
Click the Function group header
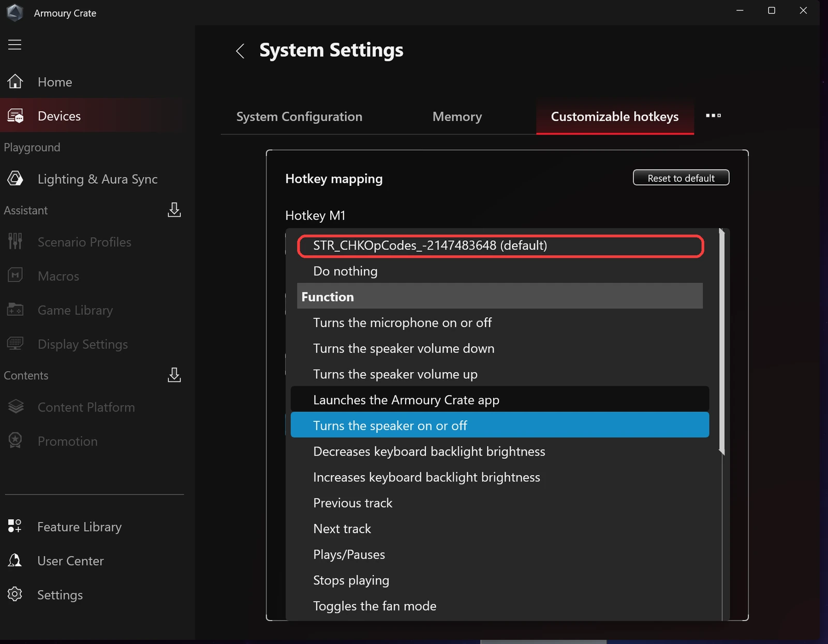(x=500, y=296)
